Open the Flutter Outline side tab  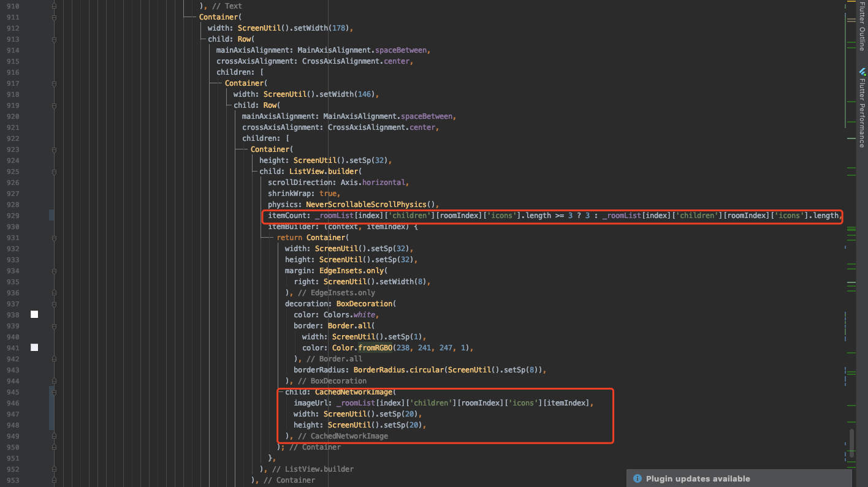(861, 28)
